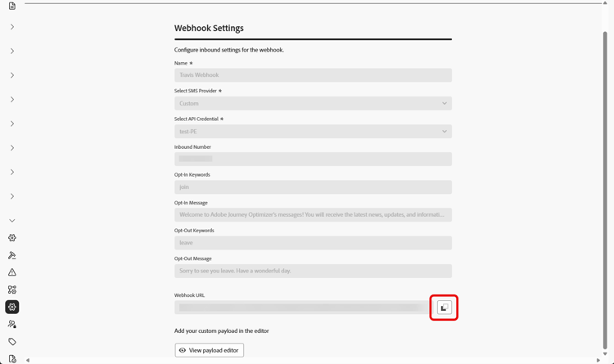Open the hammer tool sidebar icon
Screen dimensions: 614x364
tap(12, 255)
